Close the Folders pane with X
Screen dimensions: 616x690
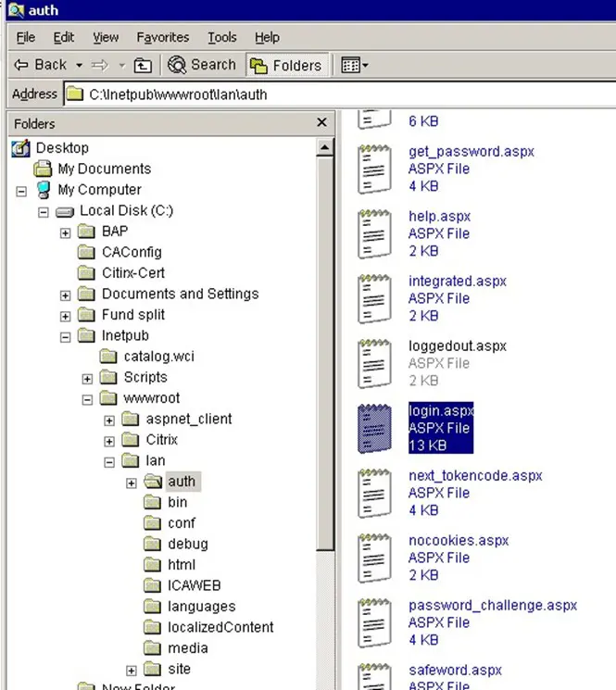321,122
